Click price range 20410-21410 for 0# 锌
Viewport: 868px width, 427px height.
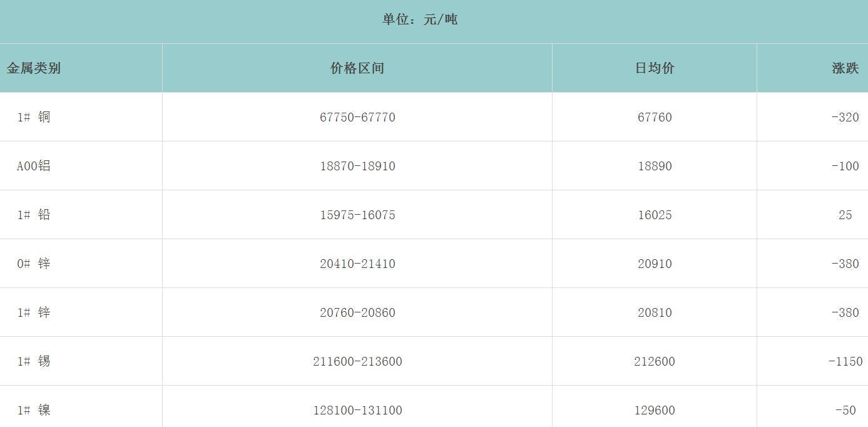point(357,264)
